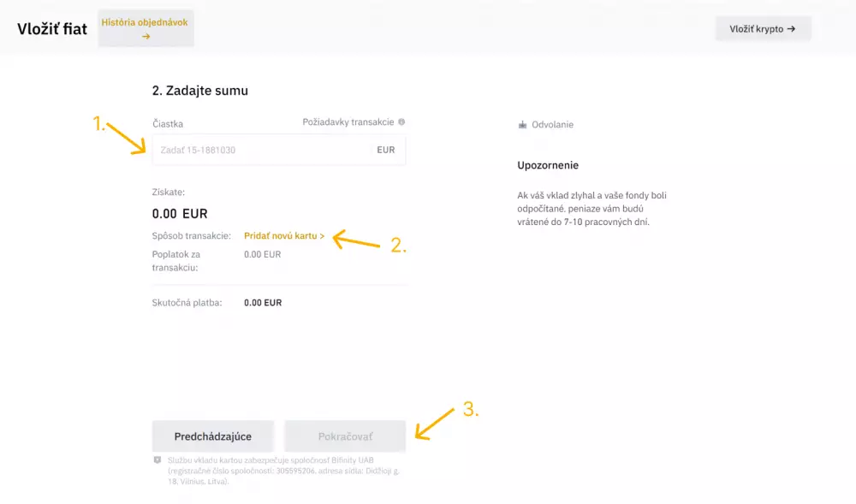This screenshot has width=856, height=504.
Task: Expand Pridať novú kartu option
Action: [284, 235]
